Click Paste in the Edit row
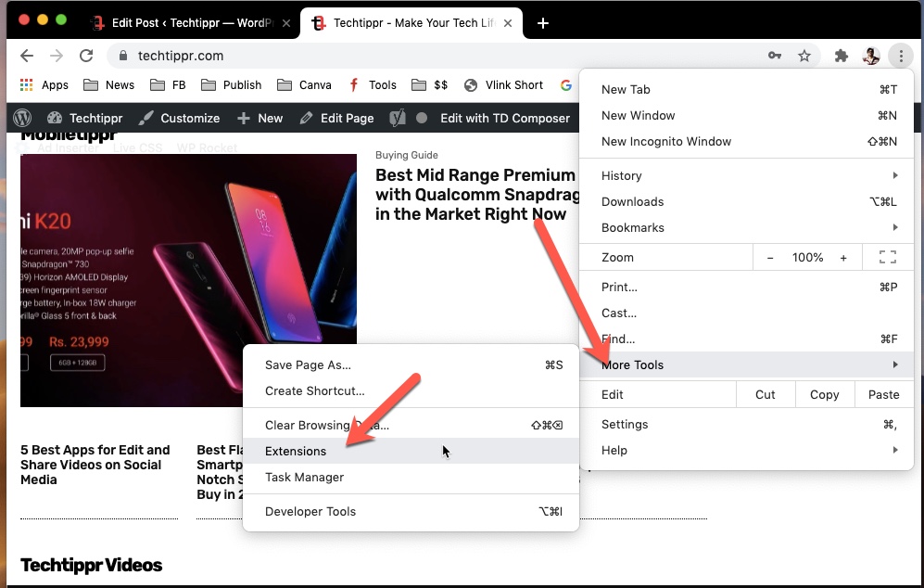 click(884, 394)
